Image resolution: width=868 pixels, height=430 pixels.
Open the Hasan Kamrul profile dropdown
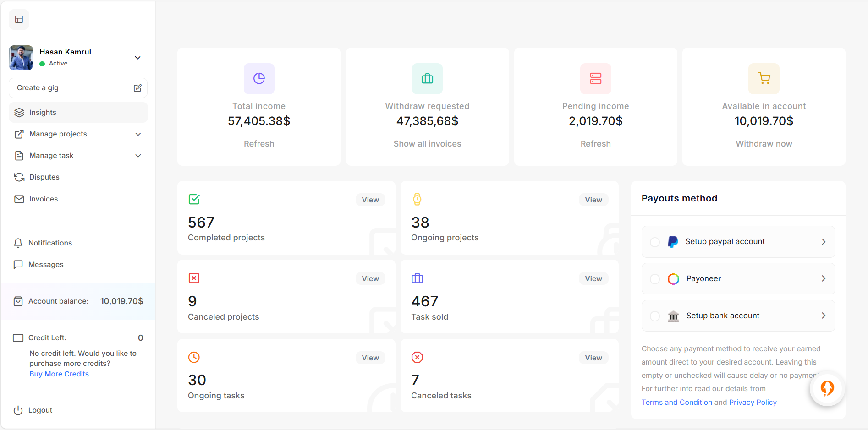coord(137,58)
